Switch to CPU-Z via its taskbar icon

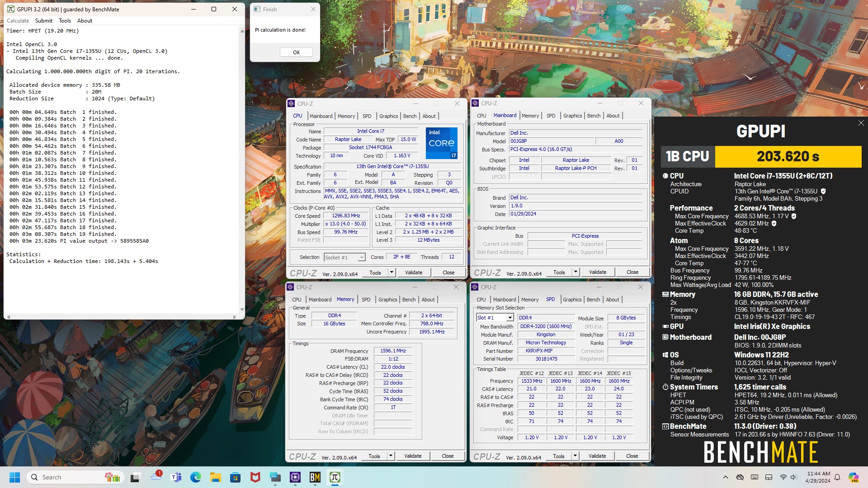[x=295, y=477]
